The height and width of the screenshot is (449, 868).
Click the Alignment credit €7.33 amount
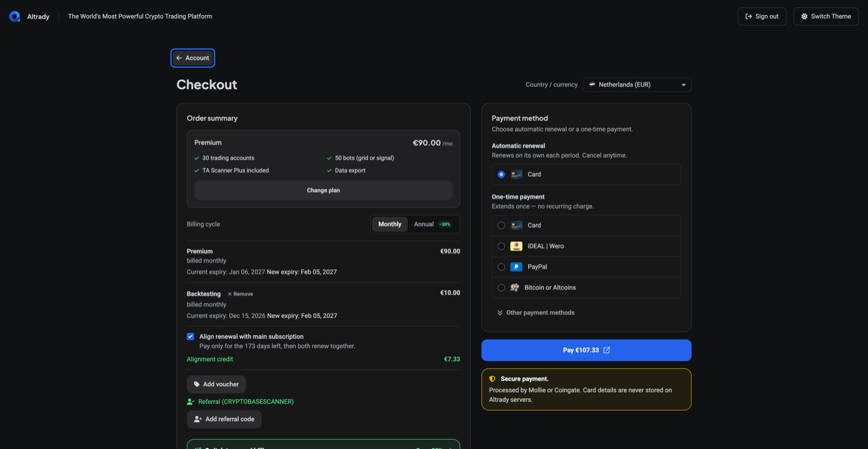452,359
